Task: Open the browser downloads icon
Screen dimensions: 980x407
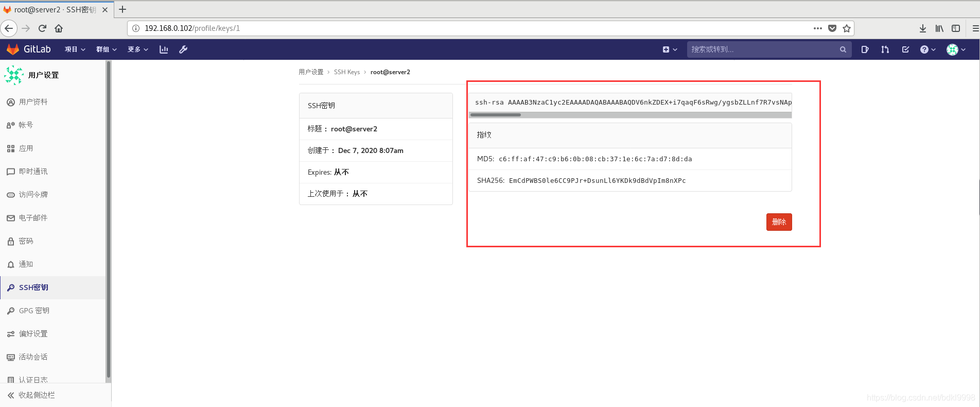Action: [923, 28]
